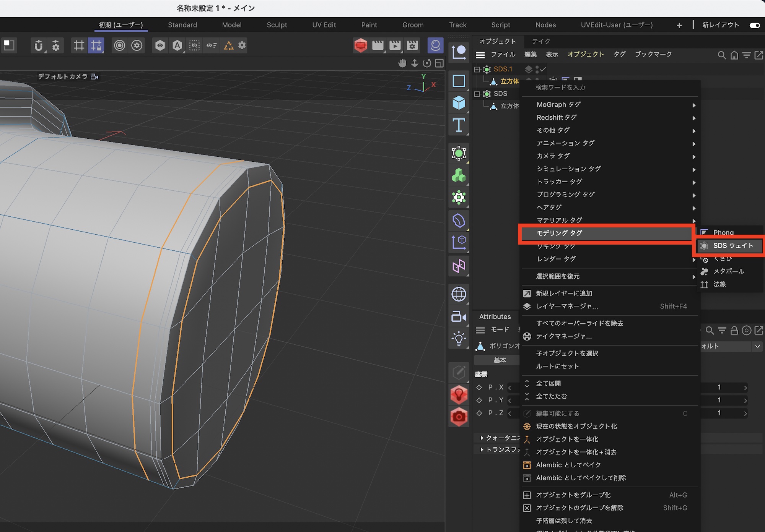Click Render to Picture Viewer icon
Screen dimensions: 765x532
click(395, 45)
